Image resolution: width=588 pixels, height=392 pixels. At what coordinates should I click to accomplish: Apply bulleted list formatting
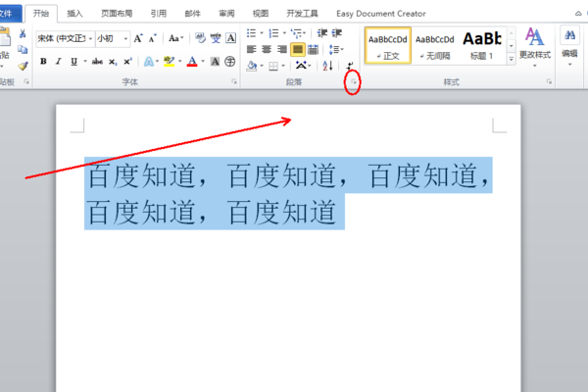click(x=251, y=33)
